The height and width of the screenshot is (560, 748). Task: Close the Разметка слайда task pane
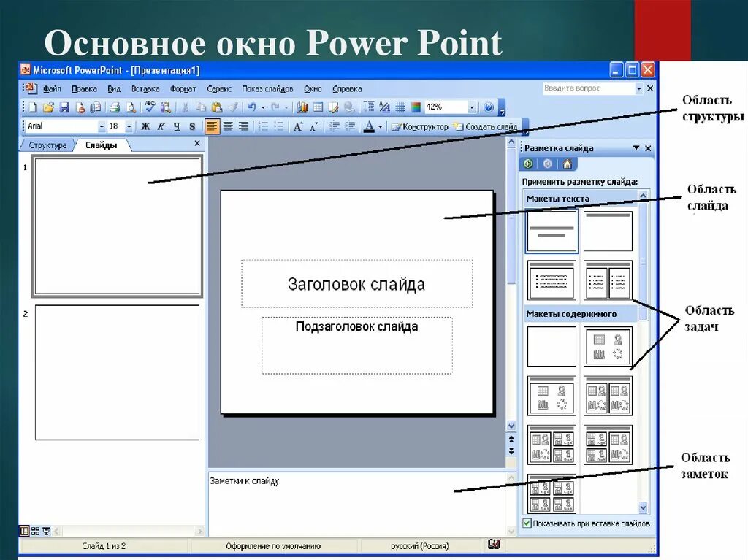(648, 148)
